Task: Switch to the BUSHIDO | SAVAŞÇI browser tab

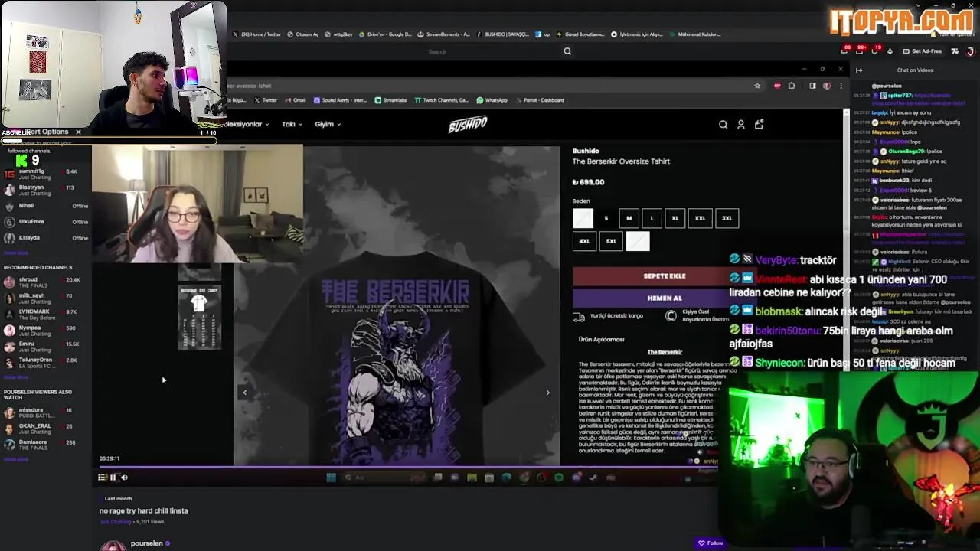Action: coord(502,34)
